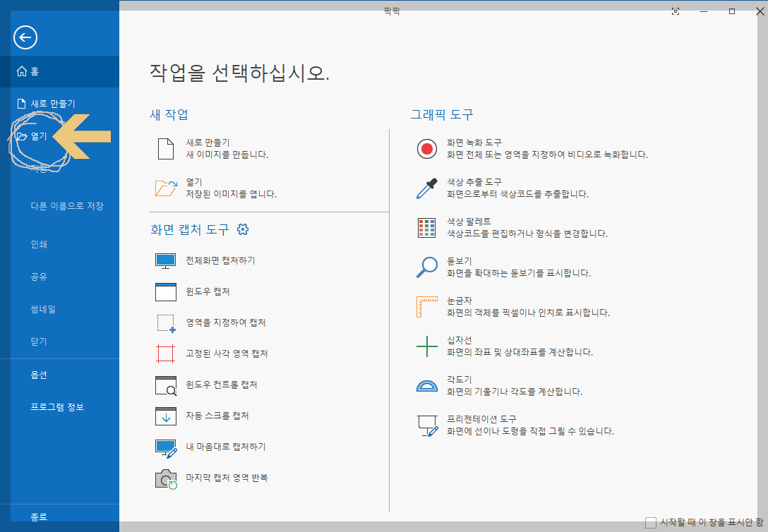Screen dimensions: 768x532
Task: Open the screen capture settings gear
Action: (243, 229)
